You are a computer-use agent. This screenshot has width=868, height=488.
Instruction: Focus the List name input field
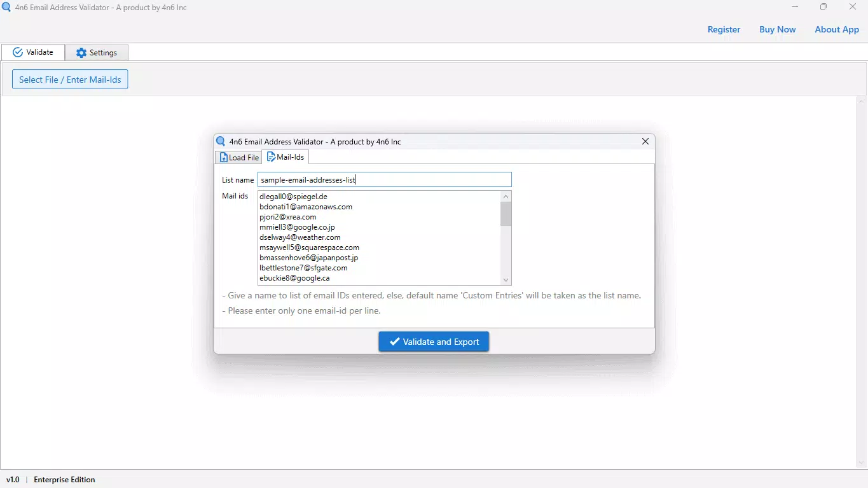[x=384, y=180]
